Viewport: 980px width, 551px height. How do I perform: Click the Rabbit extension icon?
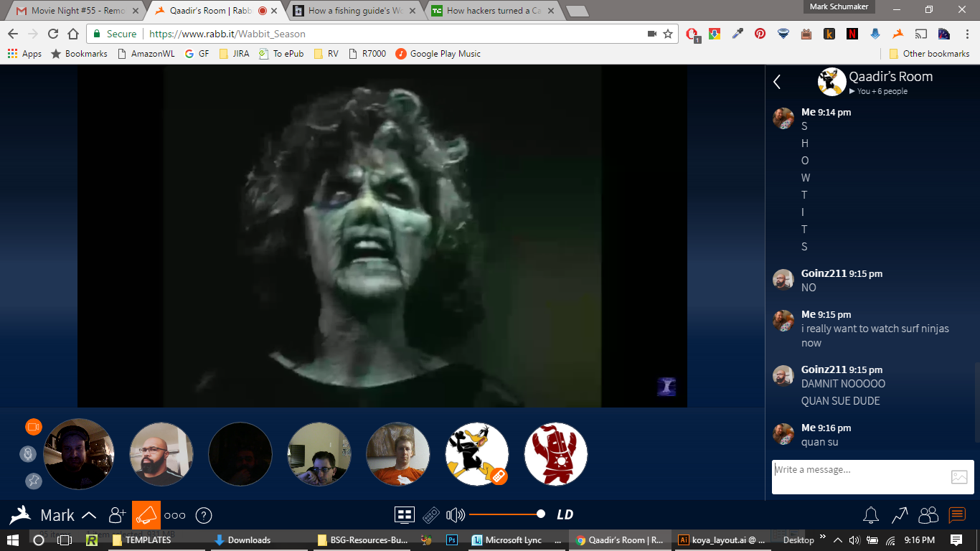click(897, 34)
